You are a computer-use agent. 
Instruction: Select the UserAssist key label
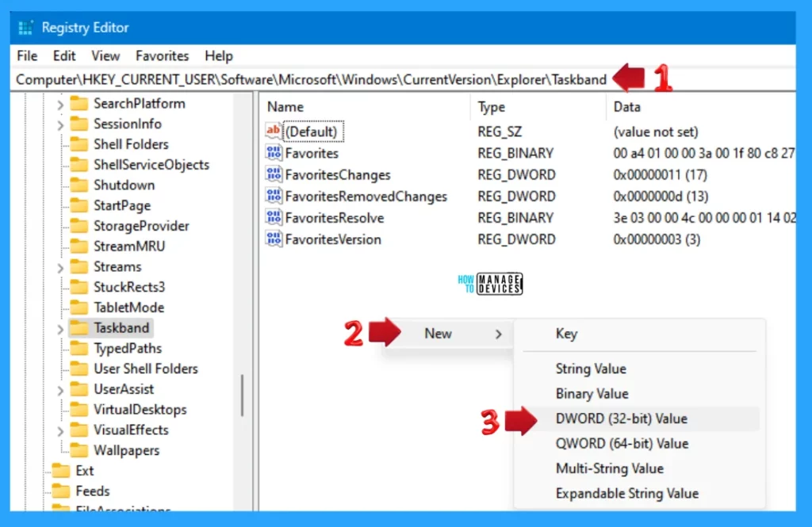[124, 389]
